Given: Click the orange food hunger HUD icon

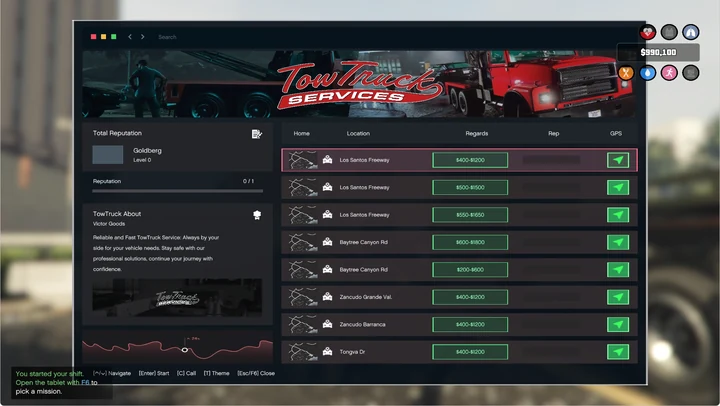Looking at the screenshot, I should [x=626, y=73].
